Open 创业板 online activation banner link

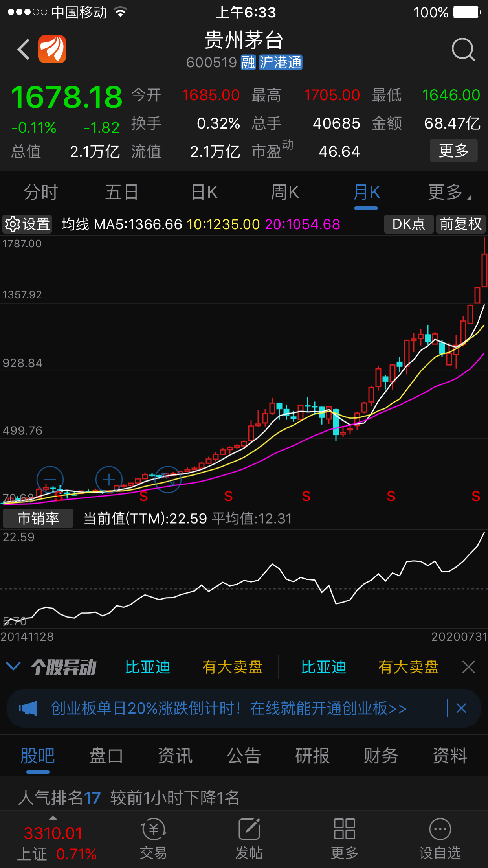229,708
